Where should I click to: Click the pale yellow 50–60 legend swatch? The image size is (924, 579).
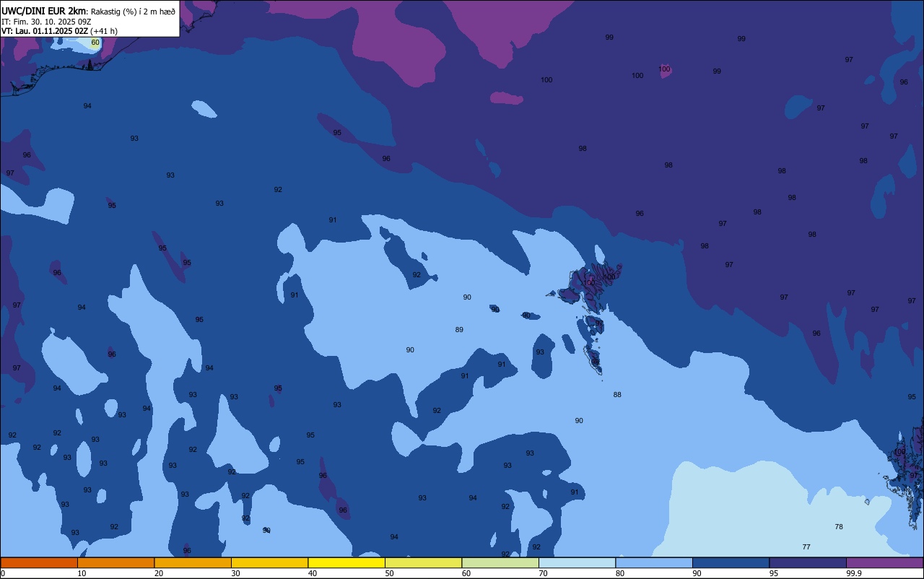click(423, 562)
